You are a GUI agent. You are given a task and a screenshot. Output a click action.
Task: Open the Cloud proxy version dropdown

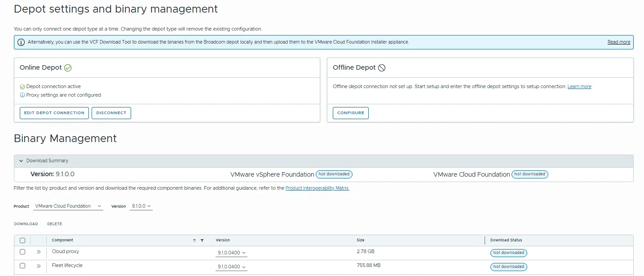tap(232, 253)
